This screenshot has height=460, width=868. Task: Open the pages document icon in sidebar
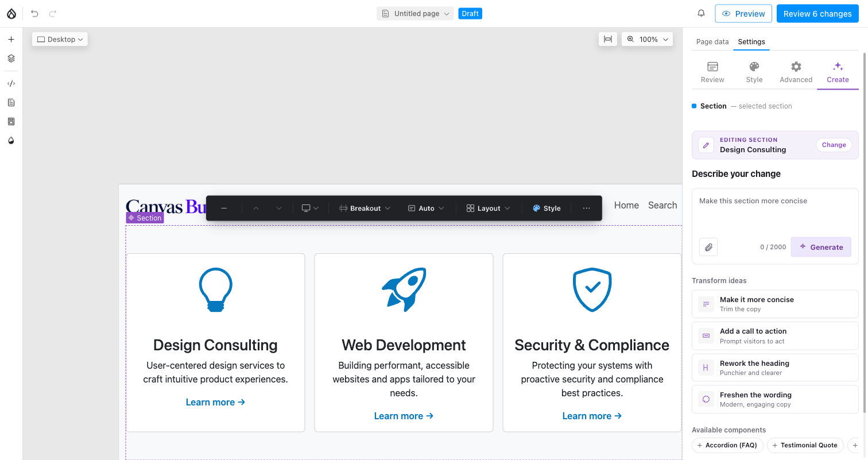coord(11,102)
